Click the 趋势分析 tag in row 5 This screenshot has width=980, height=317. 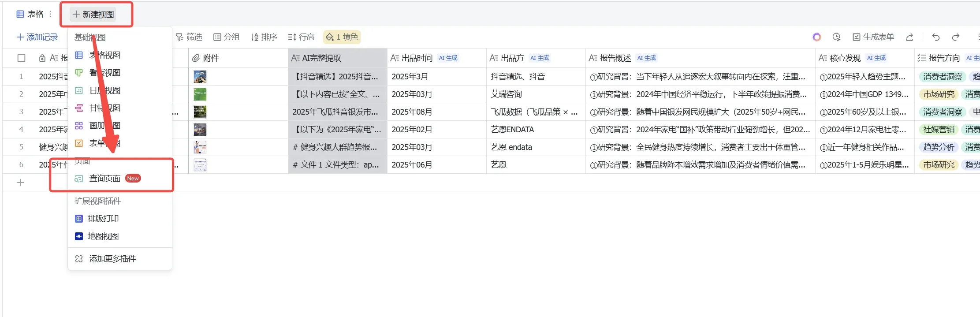[939, 147]
